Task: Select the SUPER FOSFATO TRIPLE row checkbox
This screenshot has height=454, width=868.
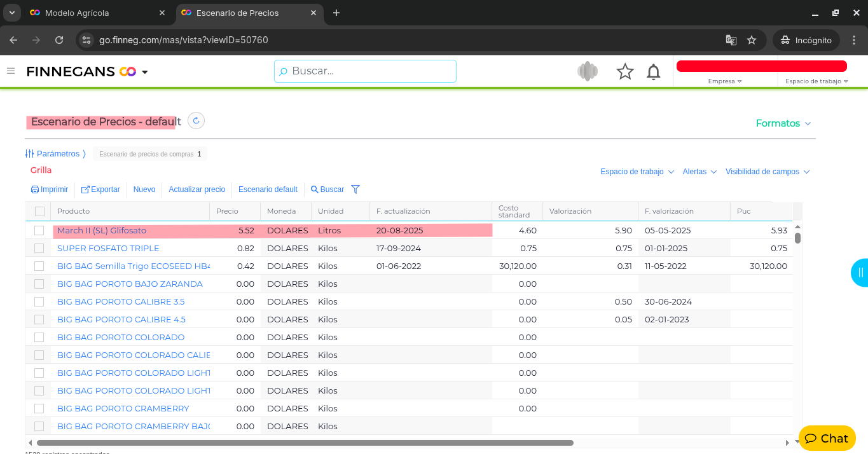Action: [39, 249]
